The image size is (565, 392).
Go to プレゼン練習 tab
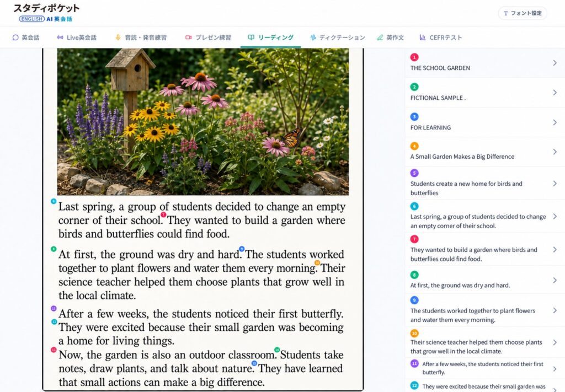[208, 37]
